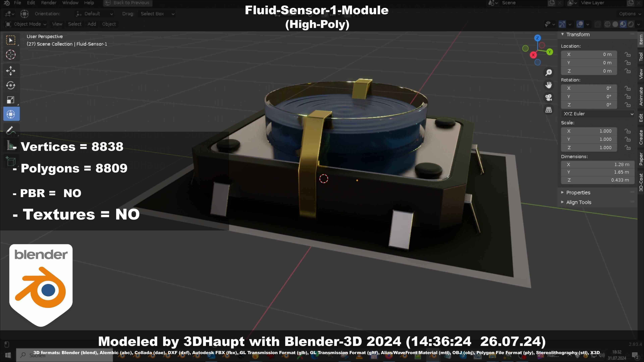
Task: Click the Windows Start button
Action: tap(8, 355)
